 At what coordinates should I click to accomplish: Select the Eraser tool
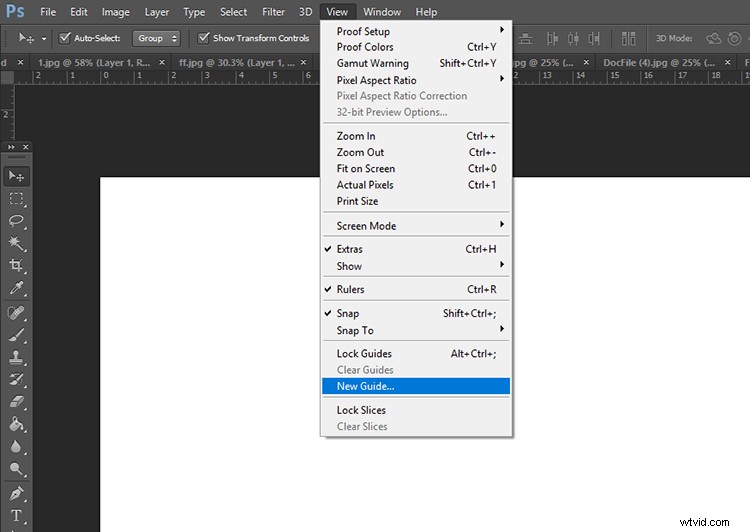point(16,401)
